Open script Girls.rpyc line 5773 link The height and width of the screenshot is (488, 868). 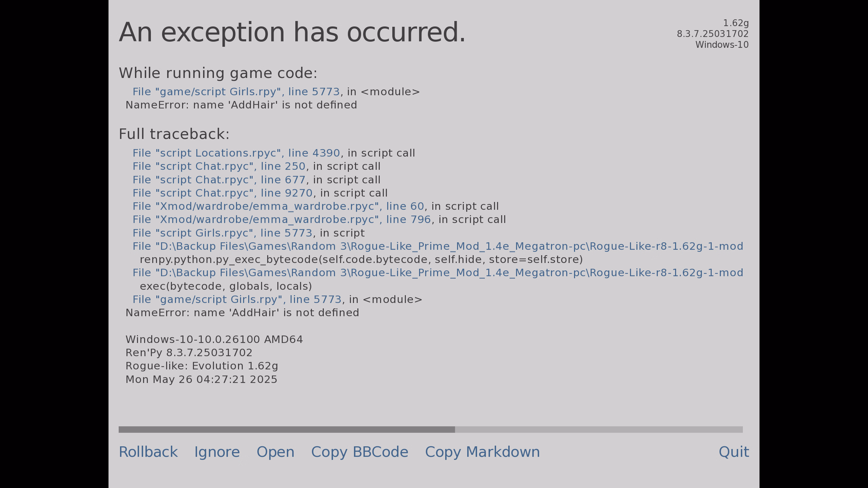tap(222, 233)
